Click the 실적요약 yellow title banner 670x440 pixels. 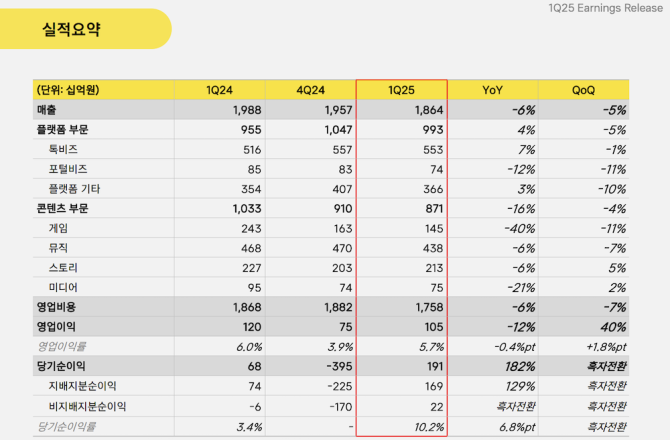[x=85, y=29]
